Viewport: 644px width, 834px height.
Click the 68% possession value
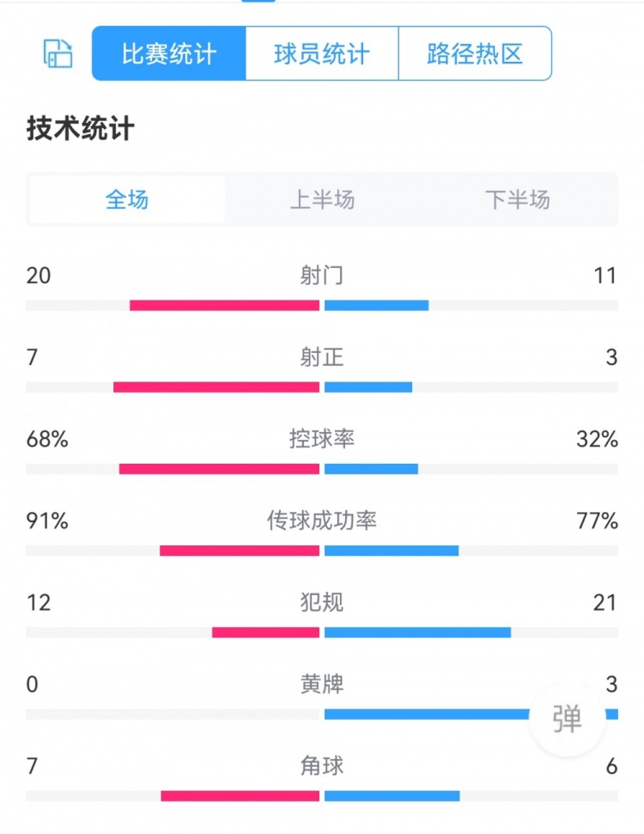tap(47, 439)
